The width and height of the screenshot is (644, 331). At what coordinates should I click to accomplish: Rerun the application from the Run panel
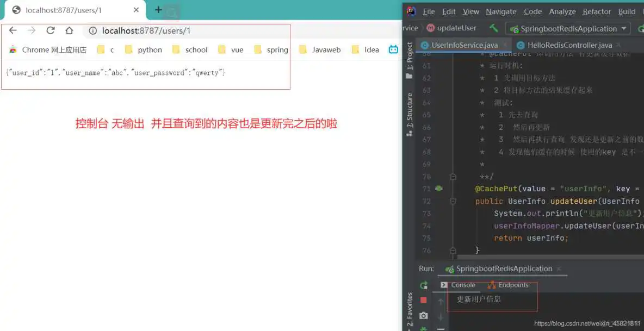(424, 285)
